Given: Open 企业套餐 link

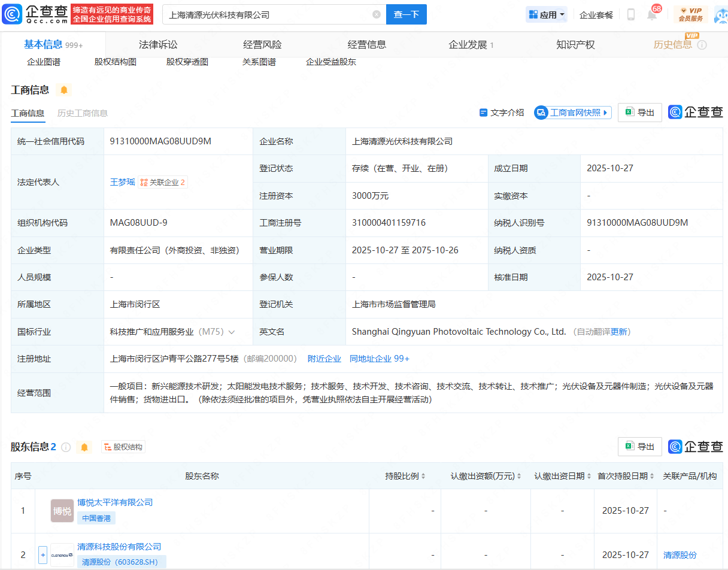Looking at the screenshot, I should [596, 15].
